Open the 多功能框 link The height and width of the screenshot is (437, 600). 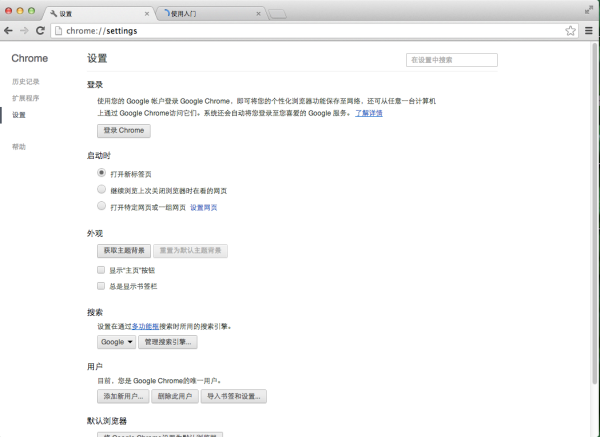point(145,326)
